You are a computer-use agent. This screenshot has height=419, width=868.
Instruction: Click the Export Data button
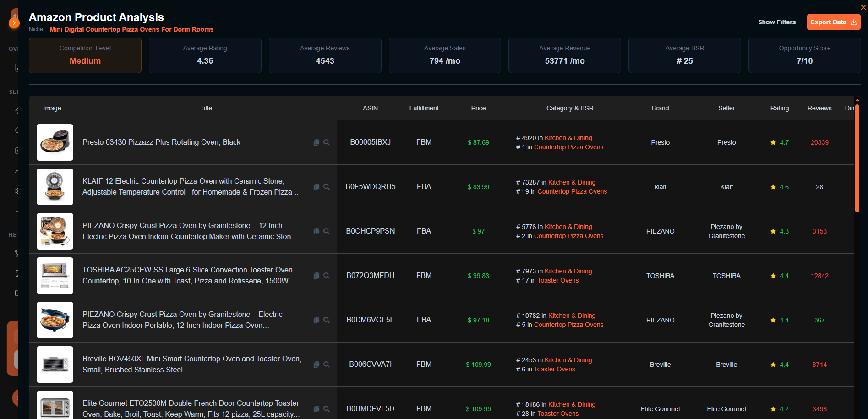tap(834, 22)
